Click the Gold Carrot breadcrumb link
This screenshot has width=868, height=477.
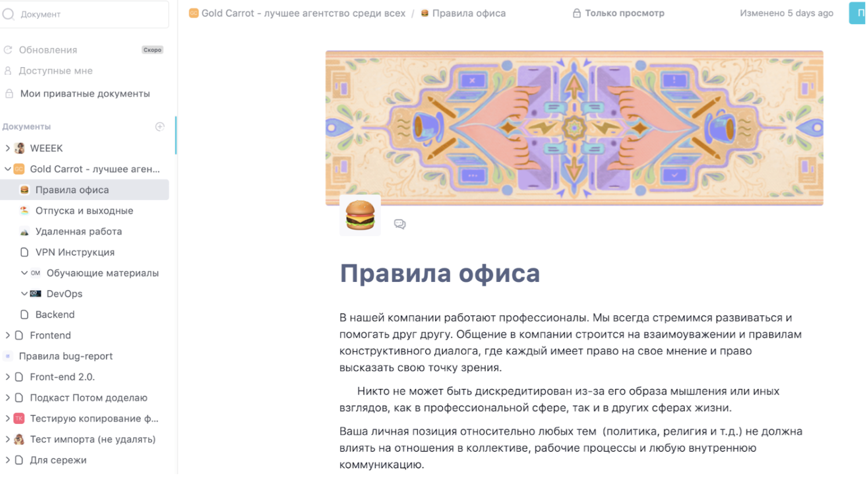(303, 13)
